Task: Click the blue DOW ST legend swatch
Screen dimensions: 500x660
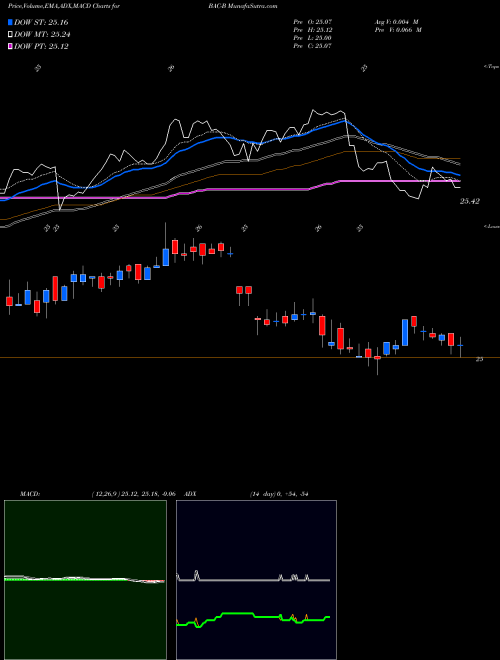Action: [10, 22]
